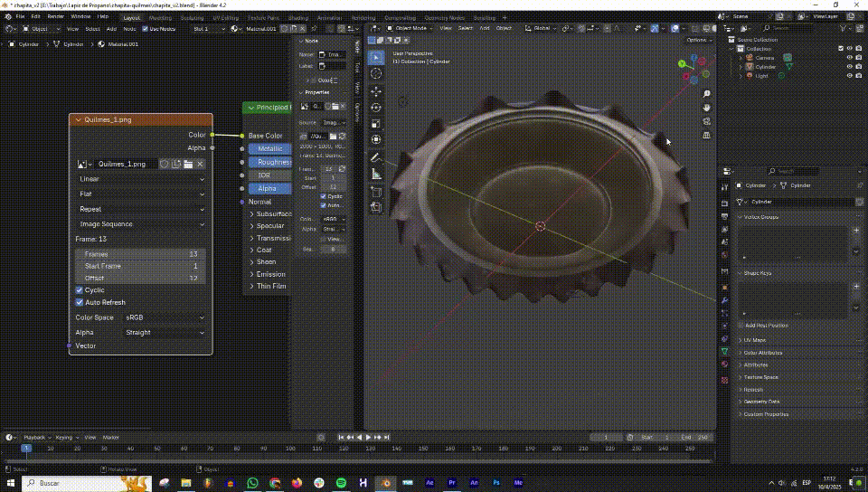Activate the Annotate pencil tool
The width and height of the screenshot is (868, 492).
pos(376,156)
